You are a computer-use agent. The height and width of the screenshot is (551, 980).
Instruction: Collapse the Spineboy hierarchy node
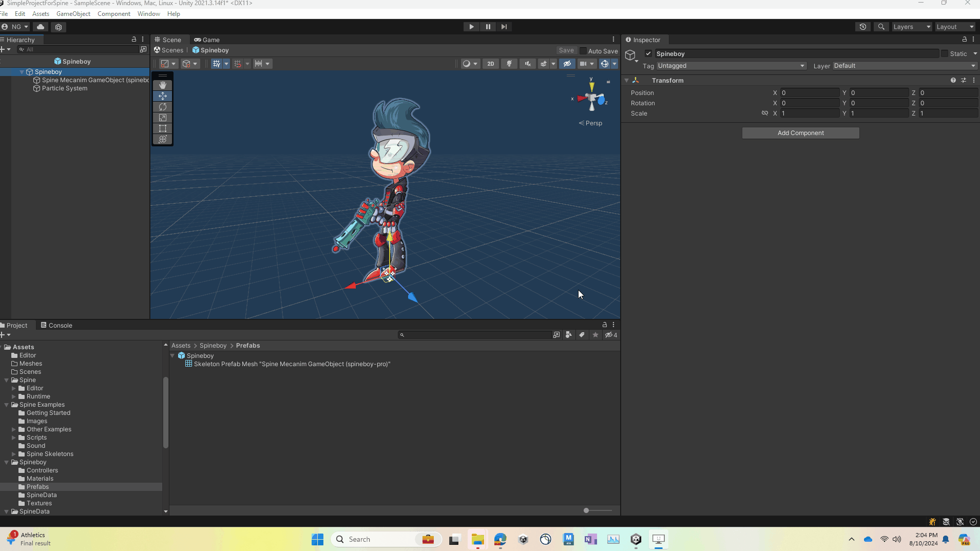point(22,72)
